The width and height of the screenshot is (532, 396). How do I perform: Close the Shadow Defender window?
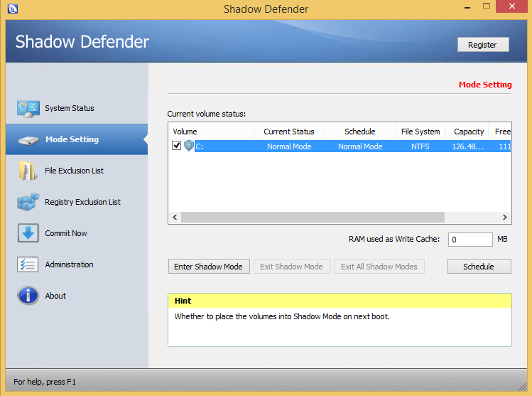tap(511, 6)
